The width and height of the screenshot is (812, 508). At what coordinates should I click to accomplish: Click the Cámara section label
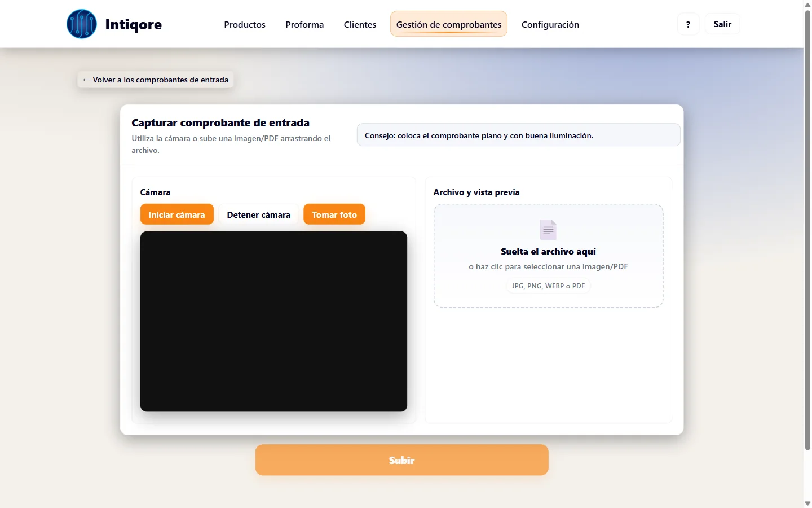155,192
